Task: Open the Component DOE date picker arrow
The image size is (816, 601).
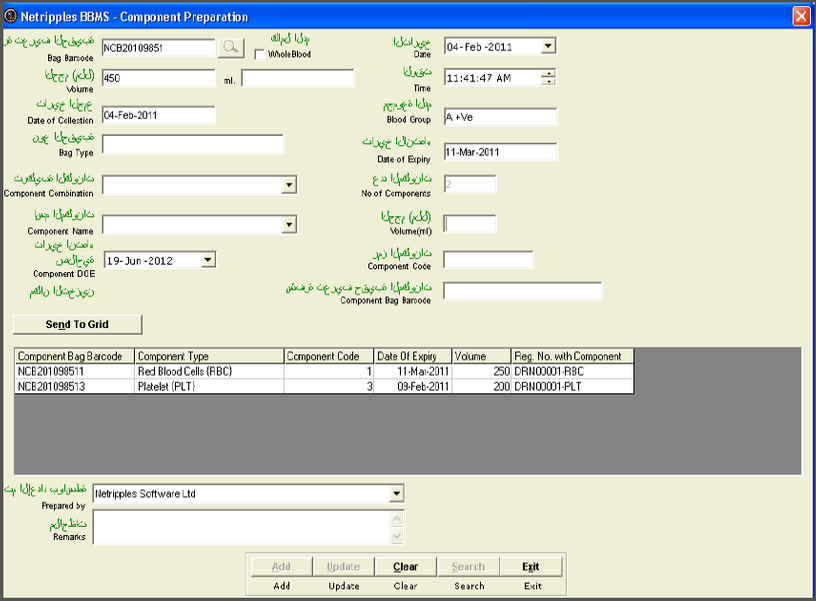Action: [208, 260]
